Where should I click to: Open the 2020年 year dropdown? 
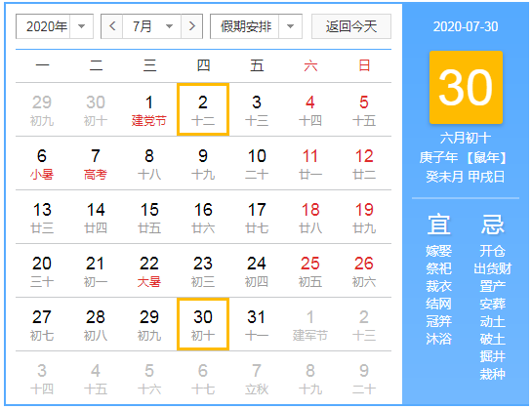point(55,26)
